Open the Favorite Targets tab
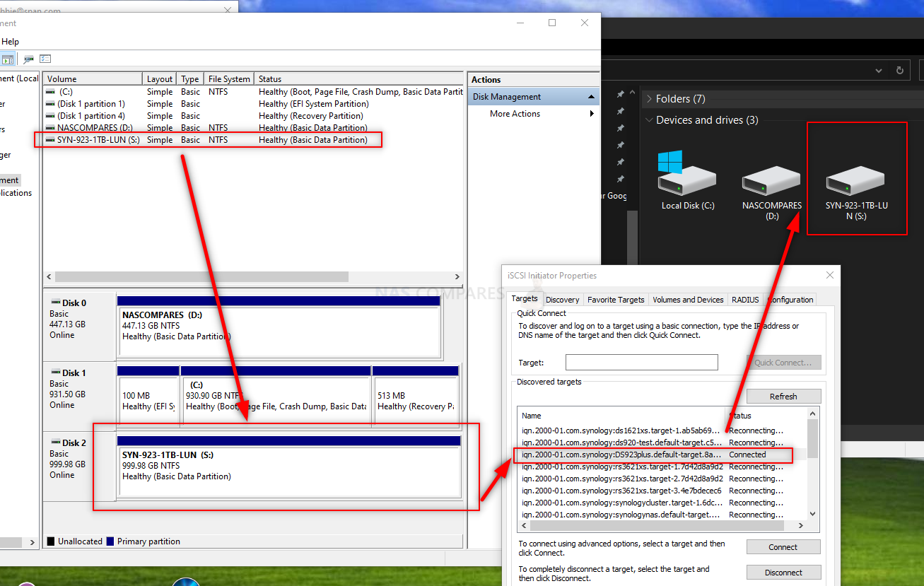The image size is (924, 586). (616, 300)
